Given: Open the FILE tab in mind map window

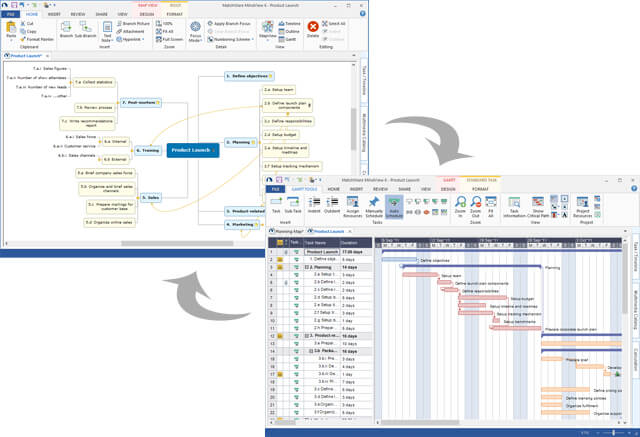Looking at the screenshot, I should tap(10, 14).
